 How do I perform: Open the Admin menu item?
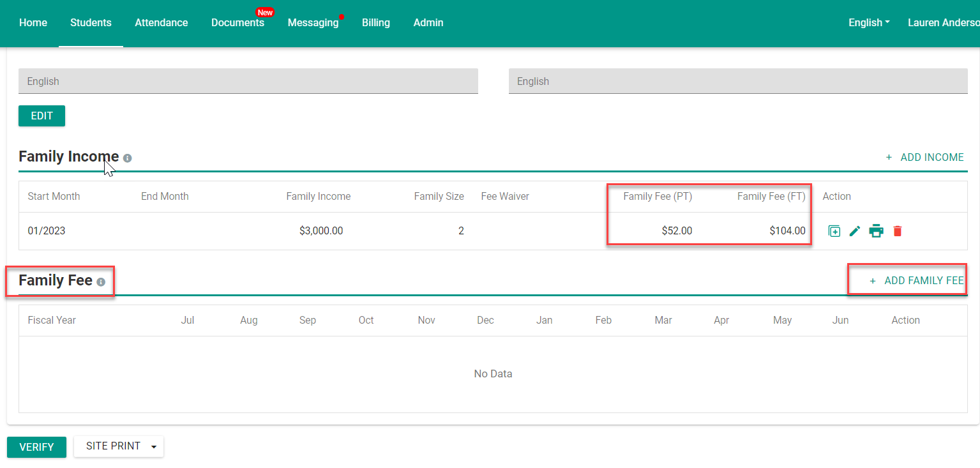(x=428, y=22)
